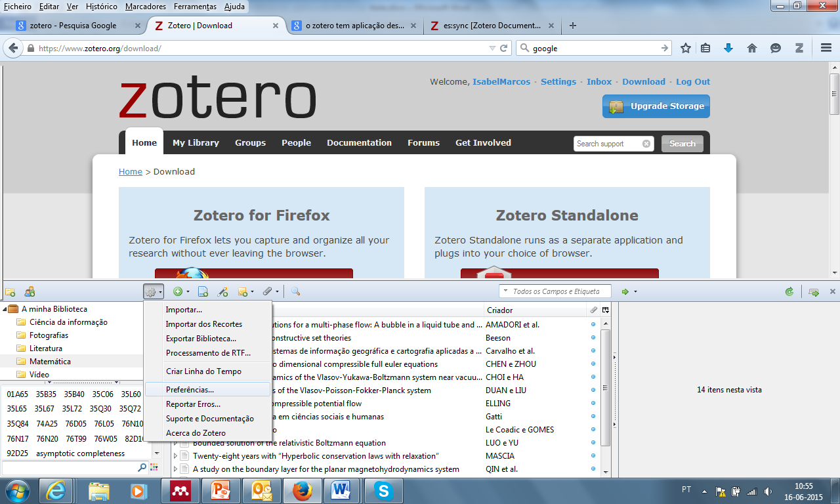This screenshot has width=840, height=504.
Task: Click the New Collection icon in Zotero pane
Action: [10, 291]
